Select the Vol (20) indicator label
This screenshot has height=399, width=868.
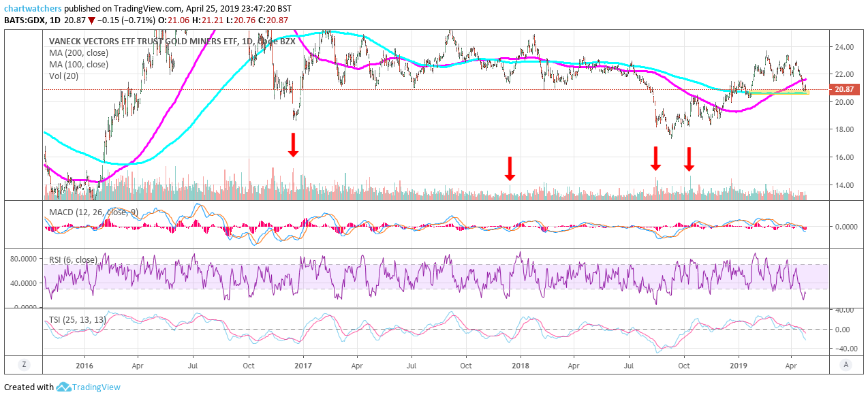point(63,76)
